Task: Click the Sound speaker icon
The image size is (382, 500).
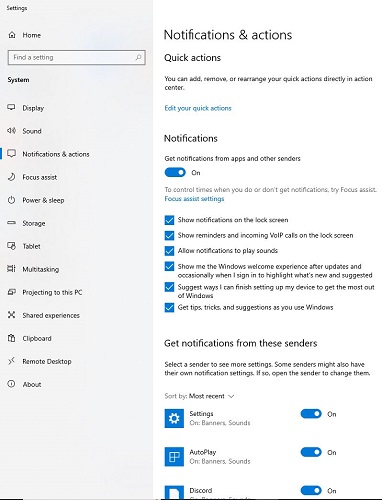Action: (12, 131)
